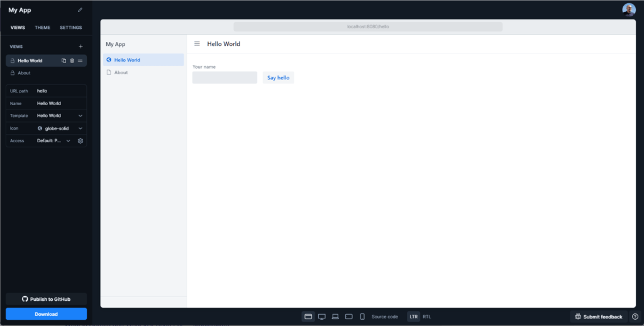This screenshot has height=326, width=644.
Task: Click the Say hello button
Action: [x=279, y=77]
